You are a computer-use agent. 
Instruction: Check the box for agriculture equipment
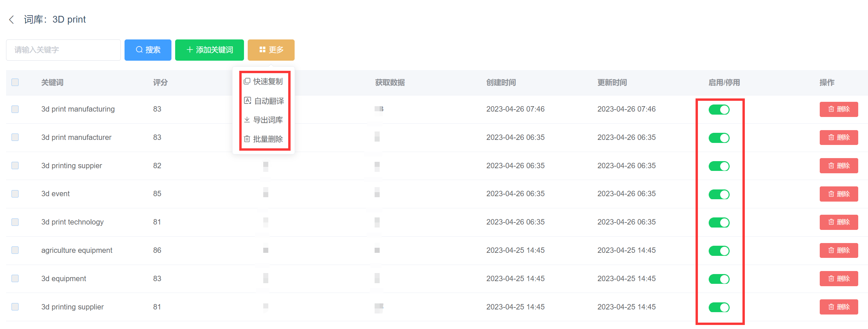point(15,250)
